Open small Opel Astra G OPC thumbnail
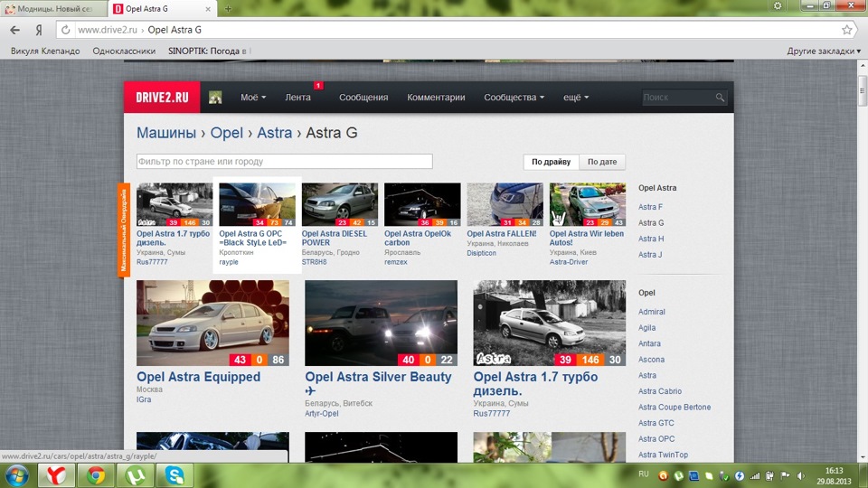Image resolution: width=868 pixels, height=488 pixels. (x=257, y=205)
